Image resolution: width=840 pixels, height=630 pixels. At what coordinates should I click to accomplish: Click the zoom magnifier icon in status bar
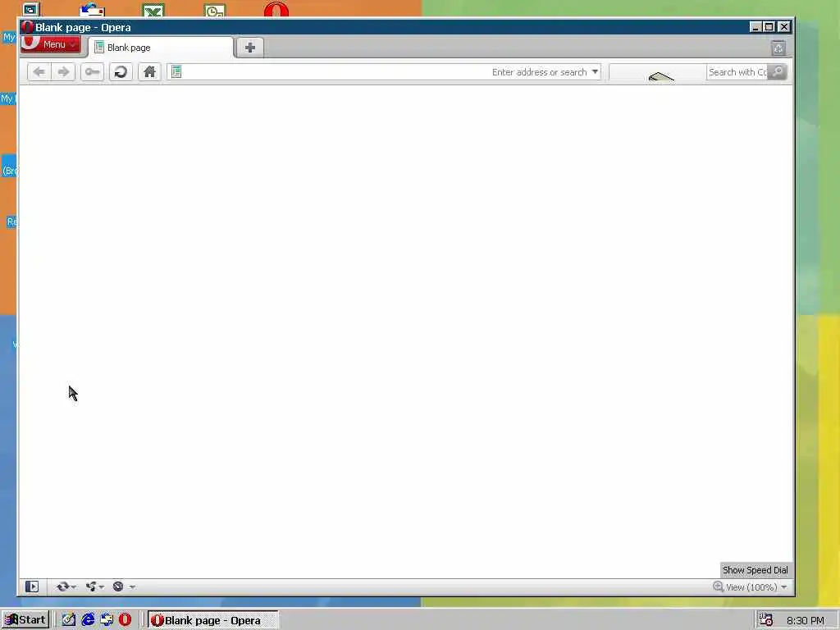tap(718, 587)
